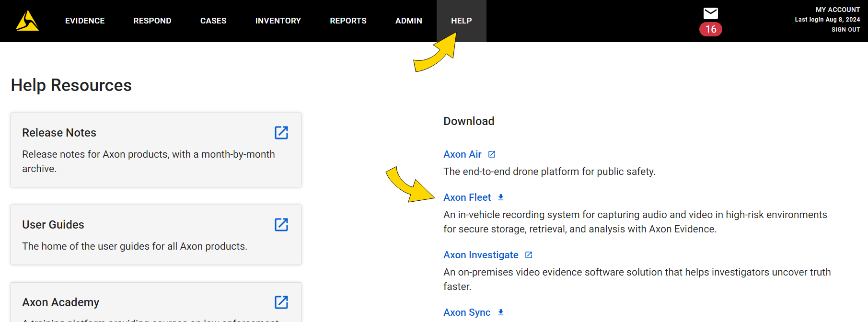The width and height of the screenshot is (868, 322).
Task: Click the Release Notes card title
Action: [x=59, y=133]
